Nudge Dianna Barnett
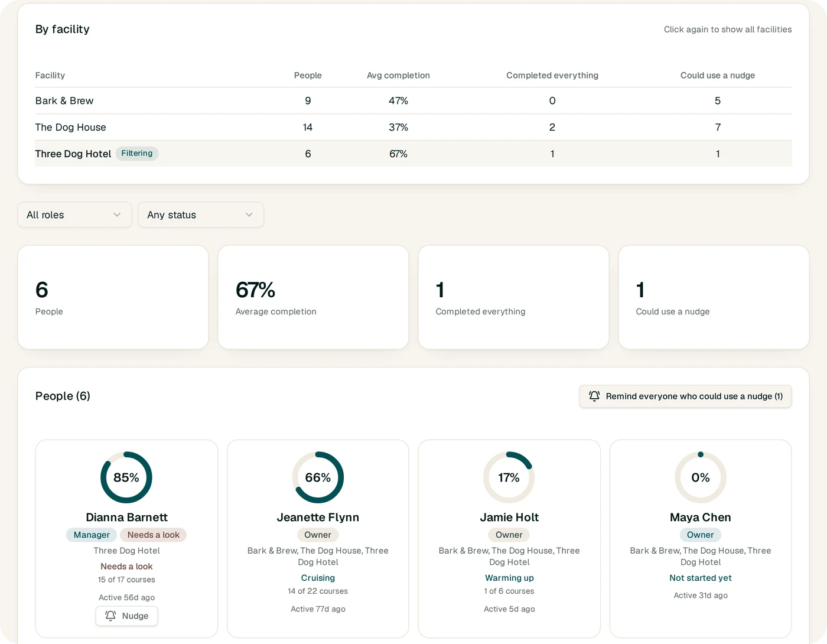 pyautogui.click(x=126, y=616)
